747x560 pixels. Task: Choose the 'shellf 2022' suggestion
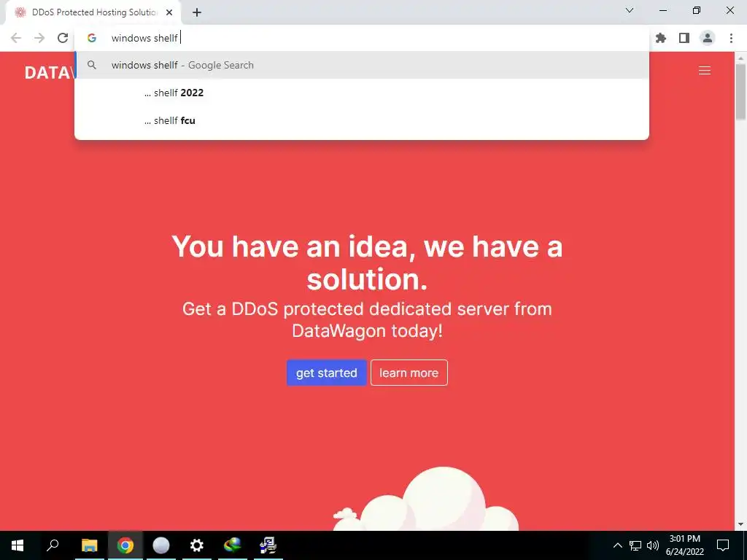362,93
